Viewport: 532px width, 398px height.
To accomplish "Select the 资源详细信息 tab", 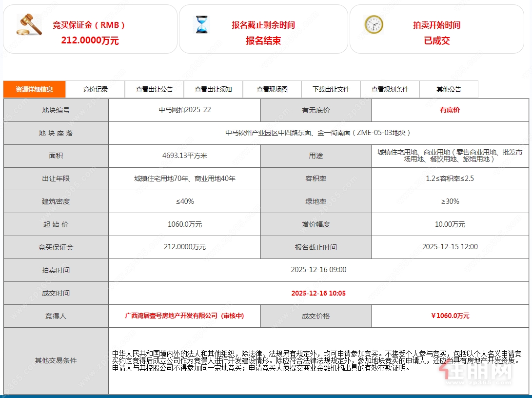I will coord(34,89).
